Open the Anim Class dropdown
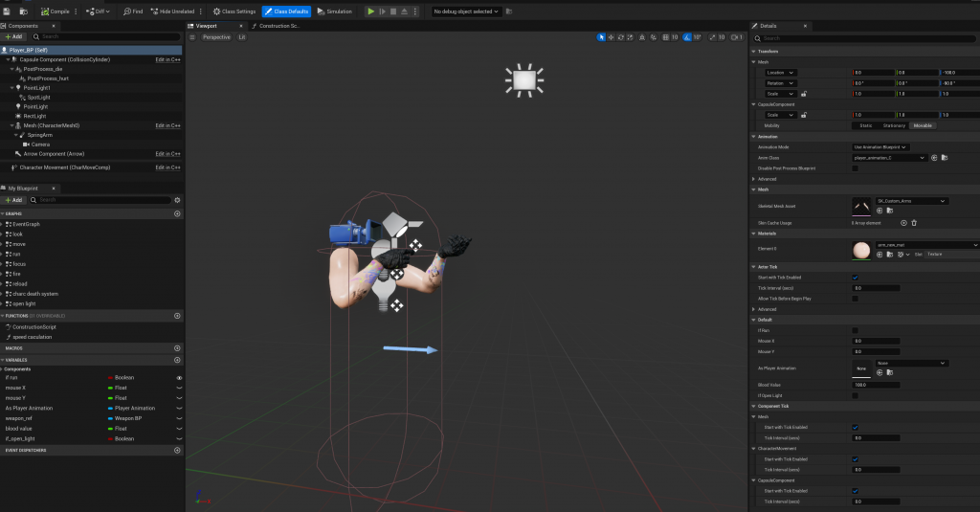Screen dimensions: 980x512 click(x=889, y=158)
